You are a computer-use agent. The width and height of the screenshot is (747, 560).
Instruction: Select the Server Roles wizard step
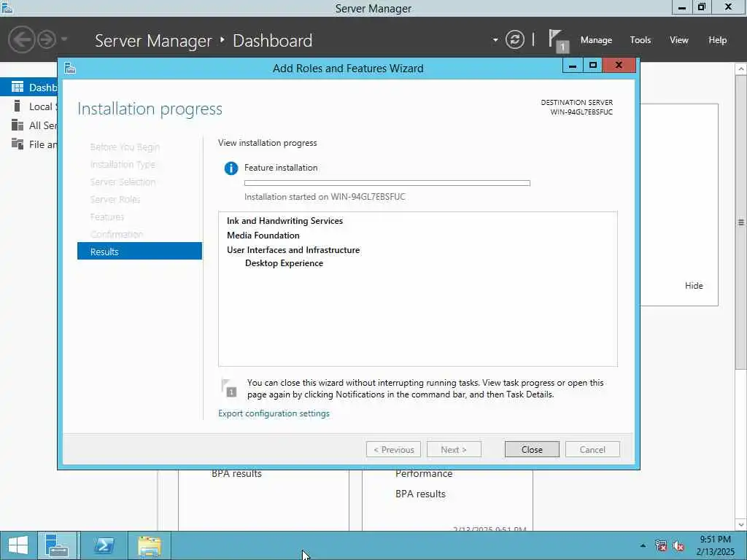pyautogui.click(x=115, y=200)
